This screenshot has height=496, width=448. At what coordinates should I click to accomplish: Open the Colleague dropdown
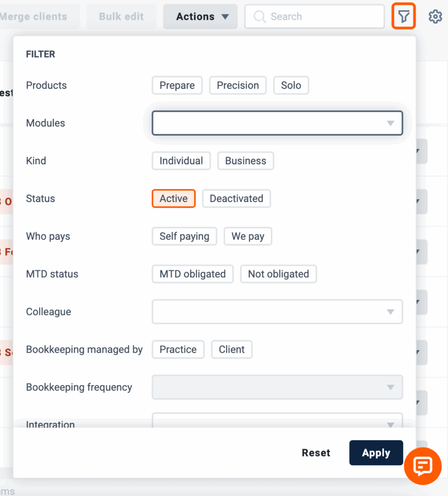[x=277, y=312]
